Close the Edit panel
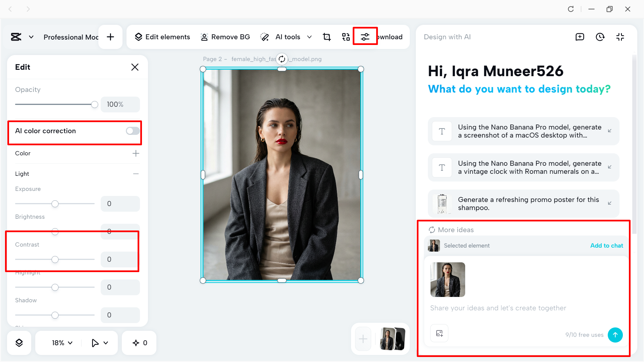Screen dimensions: 644x362 click(135, 67)
